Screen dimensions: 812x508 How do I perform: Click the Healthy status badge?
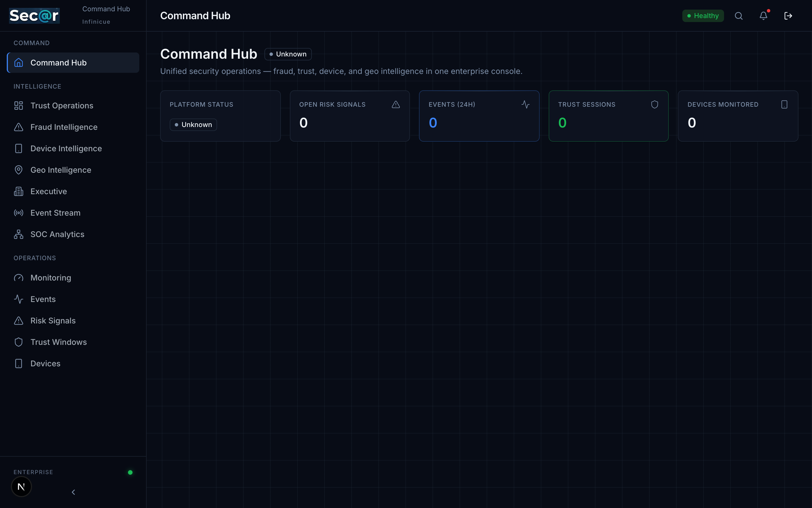(703, 16)
